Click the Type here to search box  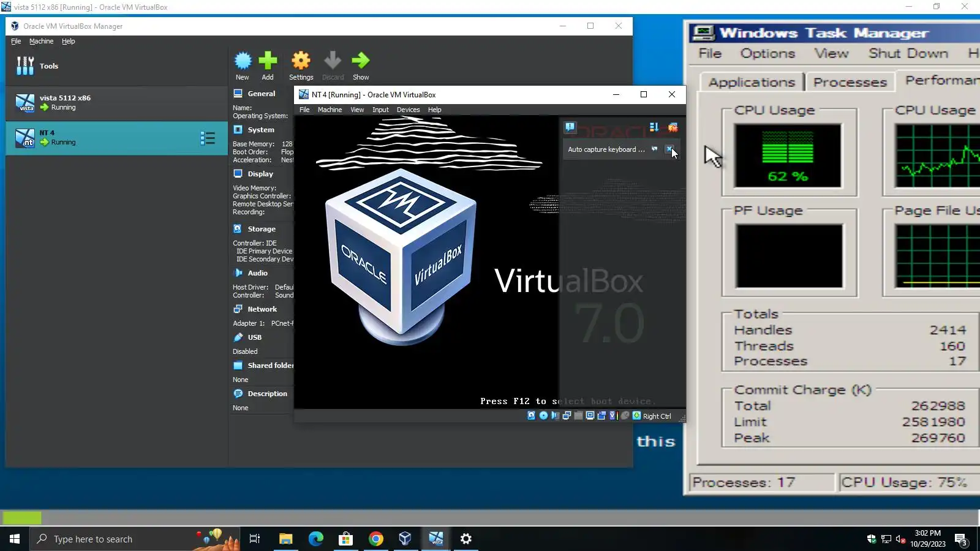pyautogui.click(x=135, y=539)
